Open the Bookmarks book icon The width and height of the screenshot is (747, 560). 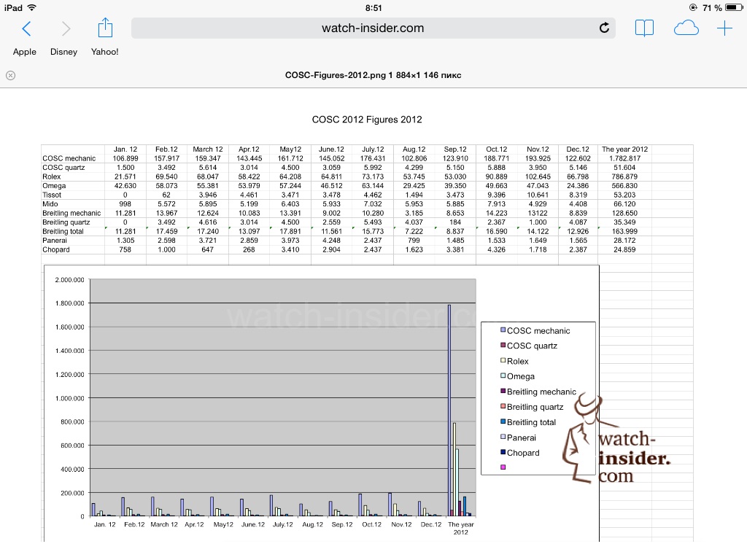644,28
